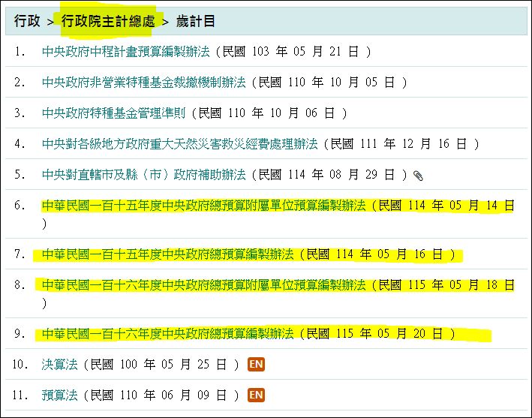Viewport: 532px width, 418px height.
Task: Click the row number 10.
Action: tap(20, 365)
